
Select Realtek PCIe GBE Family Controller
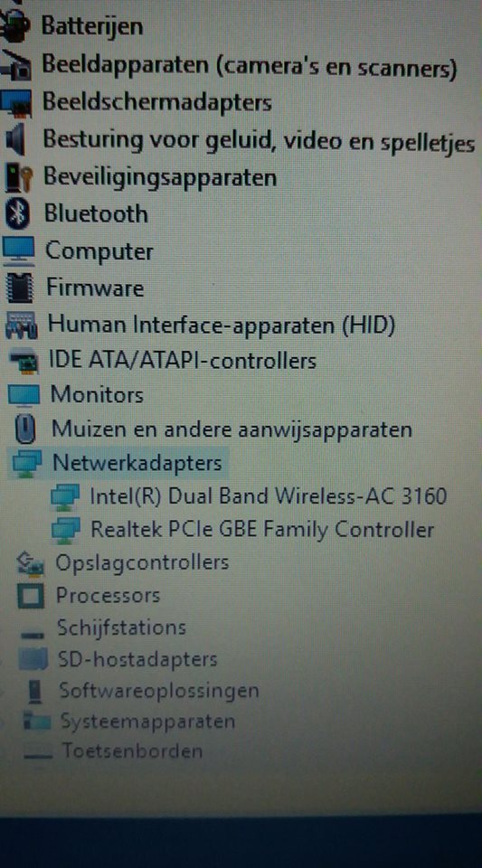[x=261, y=530]
